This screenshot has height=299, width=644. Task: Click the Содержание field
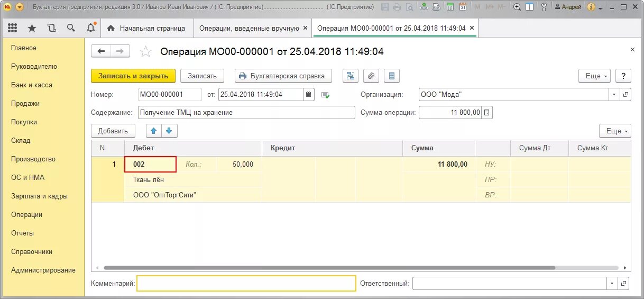(x=246, y=113)
